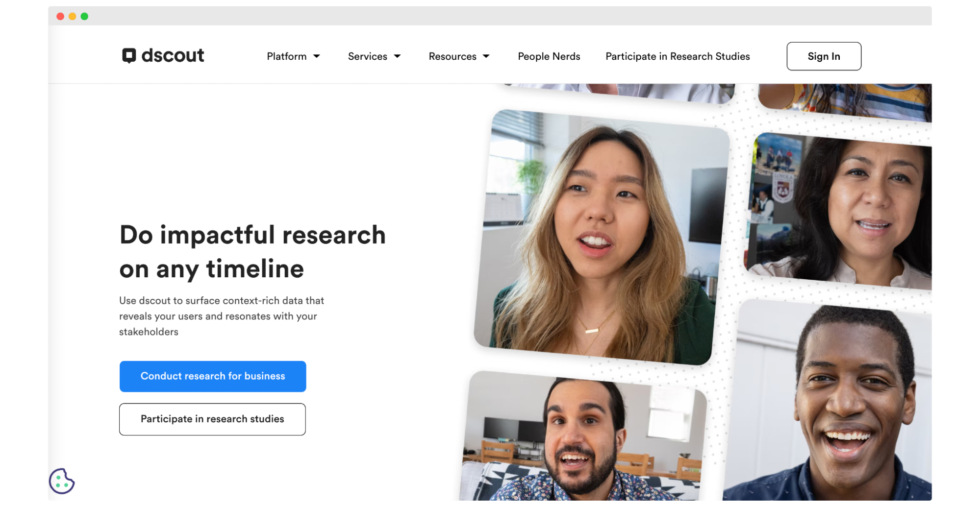Select the woman in green sweater photo

tap(602, 238)
